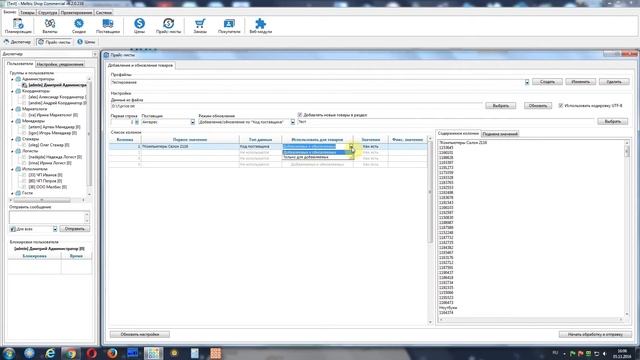Click the Менеджеры group icon

click(18, 121)
